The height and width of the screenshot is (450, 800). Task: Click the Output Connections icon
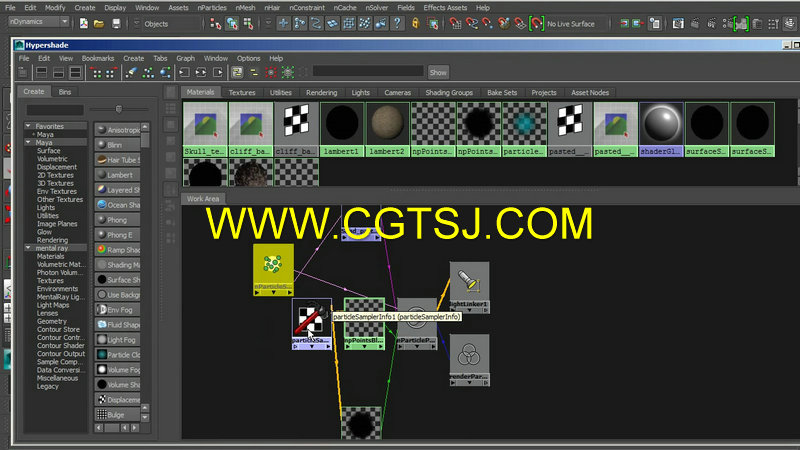click(x=218, y=72)
